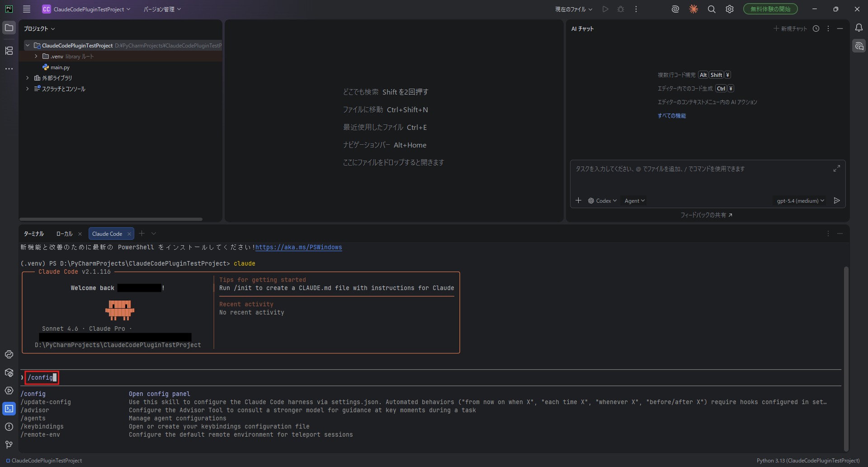Open the gpt-5.4 (medium) model dropdown
This screenshot has height=467, width=868.
800,201
